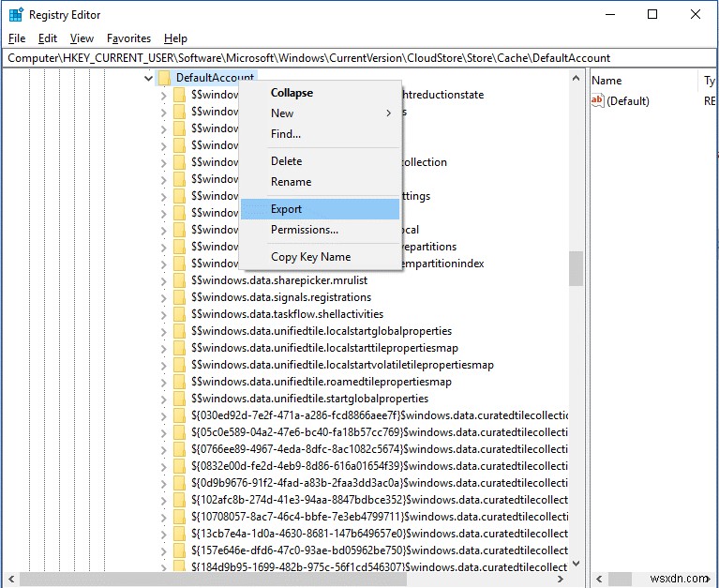The image size is (719, 588).
Task: Click the (Default) string value icon
Action: pyautogui.click(x=597, y=100)
